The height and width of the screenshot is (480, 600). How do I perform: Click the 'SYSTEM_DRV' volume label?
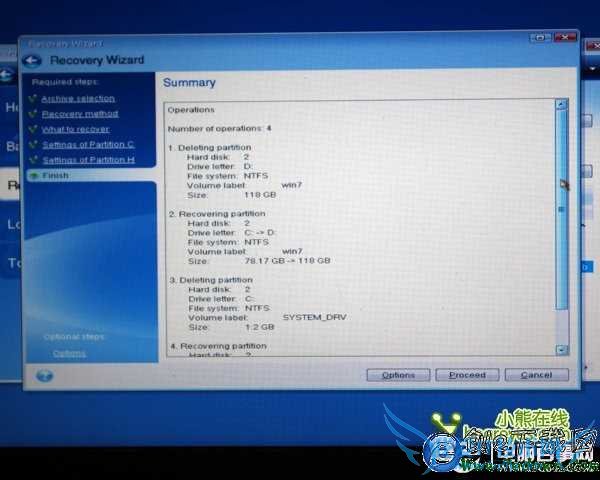point(315,317)
